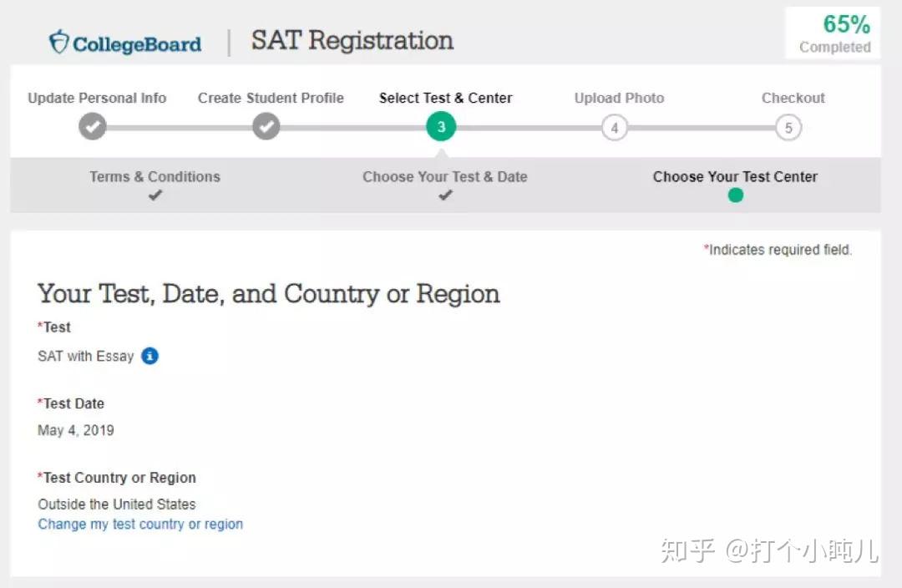Click Outside the United States text
The height and width of the screenshot is (588, 902).
point(116,504)
